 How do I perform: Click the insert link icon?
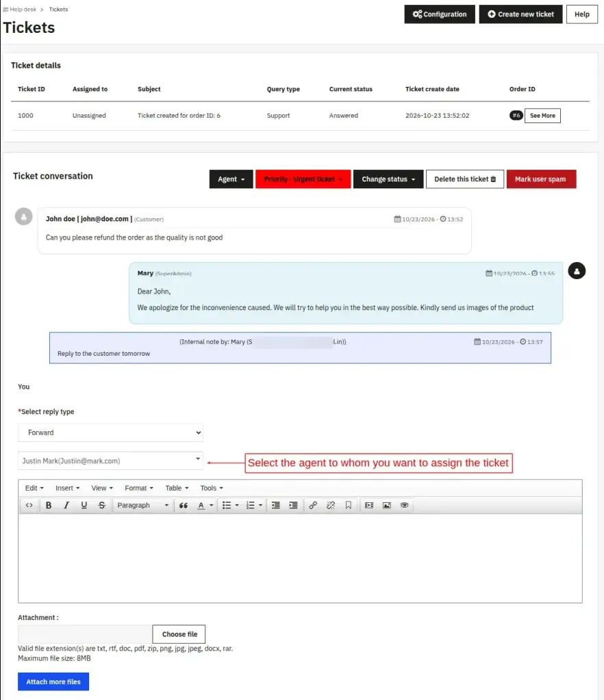[x=313, y=505]
